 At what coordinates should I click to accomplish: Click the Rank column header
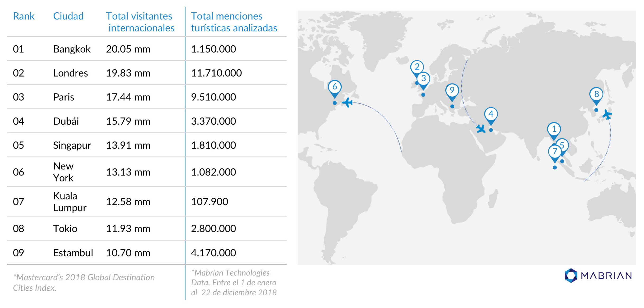24,16
